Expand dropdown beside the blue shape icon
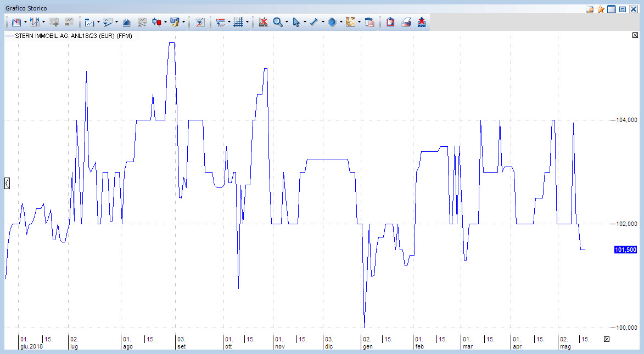The height and width of the screenshot is (354, 644). [341, 23]
